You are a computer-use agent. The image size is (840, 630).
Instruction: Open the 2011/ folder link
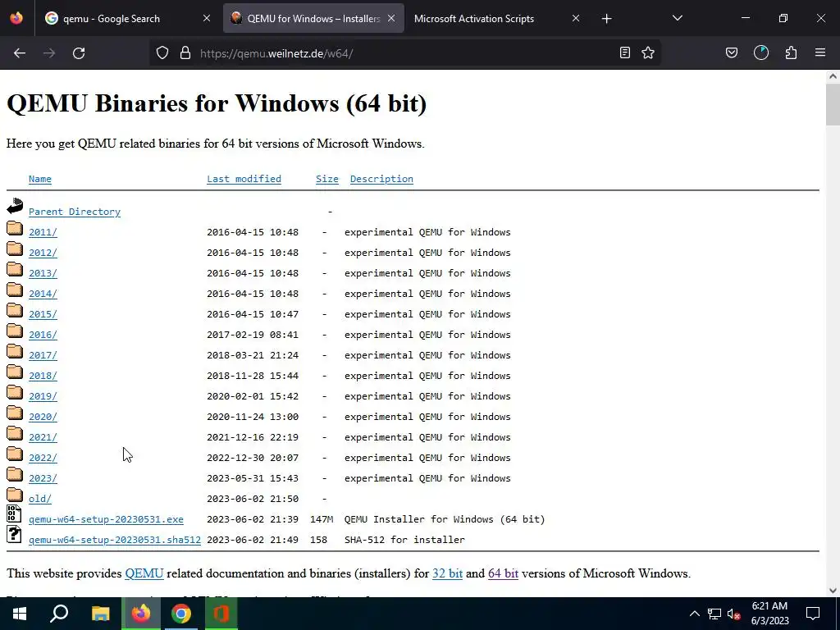[43, 232]
